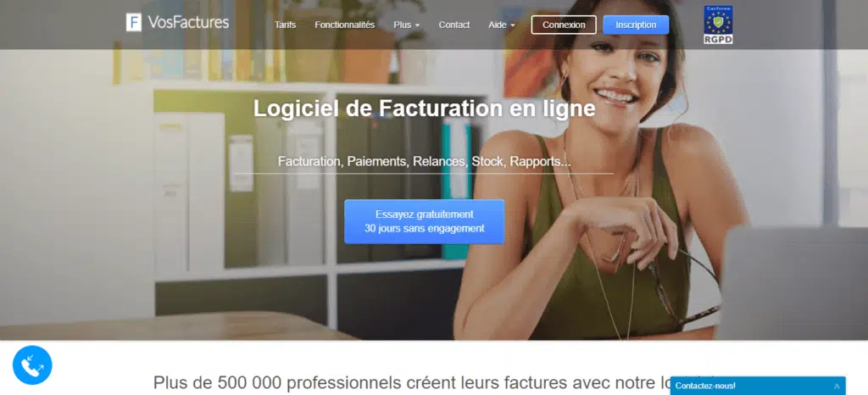Click the small arrow beside Plus
868x395 pixels.
point(417,25)
